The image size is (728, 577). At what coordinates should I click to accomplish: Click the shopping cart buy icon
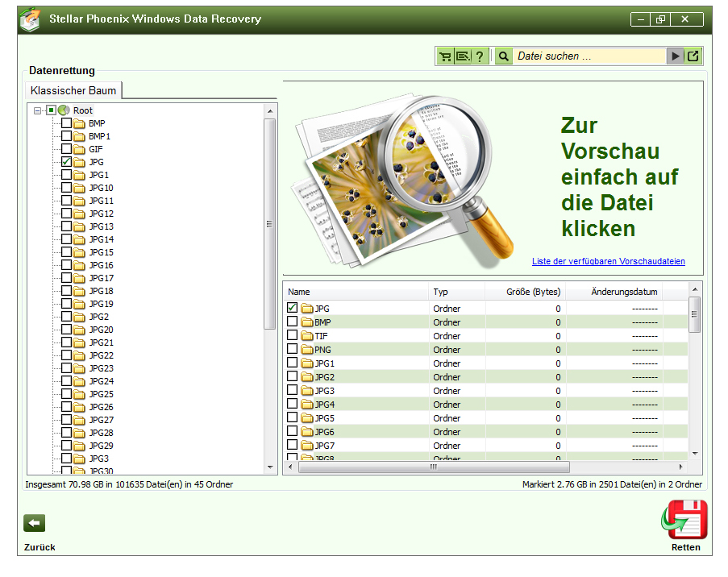pyautogui.click(x=445, y=56)
